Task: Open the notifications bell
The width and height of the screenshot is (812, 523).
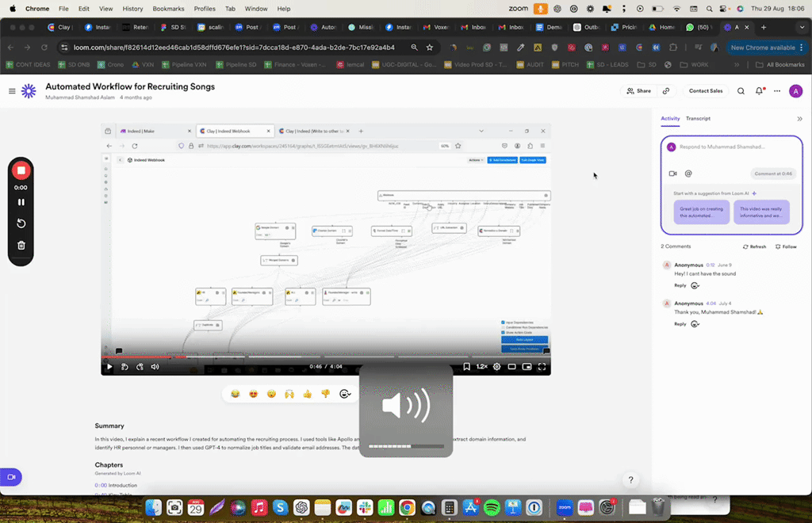Action: click(x=759, y=91)
